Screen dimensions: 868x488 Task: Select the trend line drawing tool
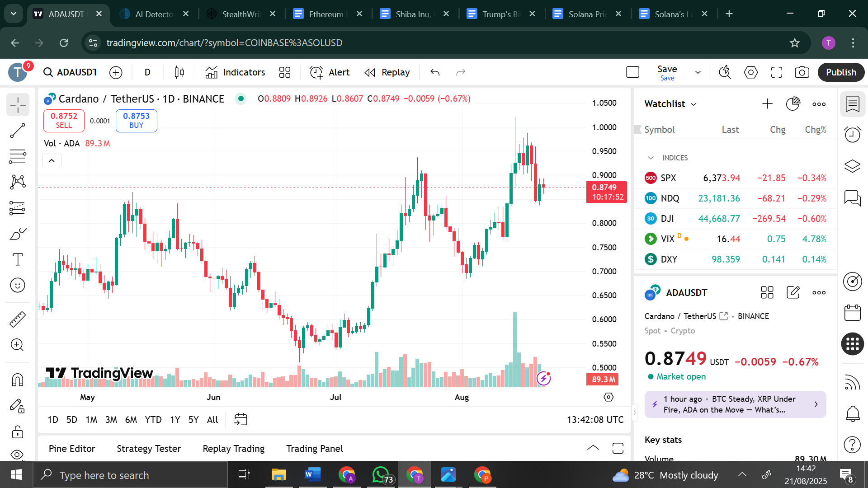click(x=18, y=131)
